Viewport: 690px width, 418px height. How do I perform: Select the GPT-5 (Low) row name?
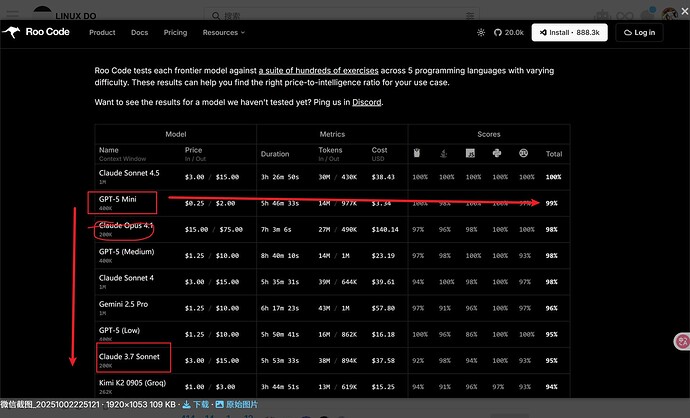click(119, 330)
